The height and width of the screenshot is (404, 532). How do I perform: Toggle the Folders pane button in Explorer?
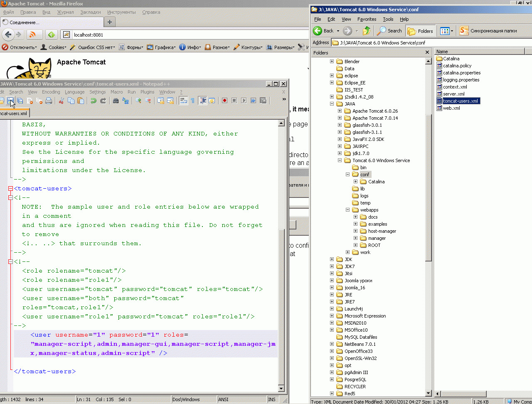coord(420,31)
